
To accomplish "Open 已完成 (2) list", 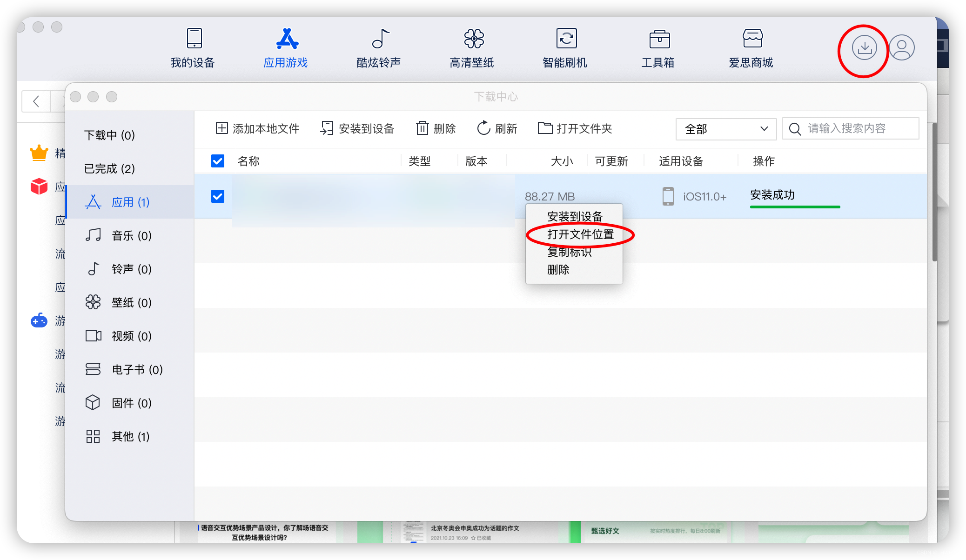I will 110,168.
